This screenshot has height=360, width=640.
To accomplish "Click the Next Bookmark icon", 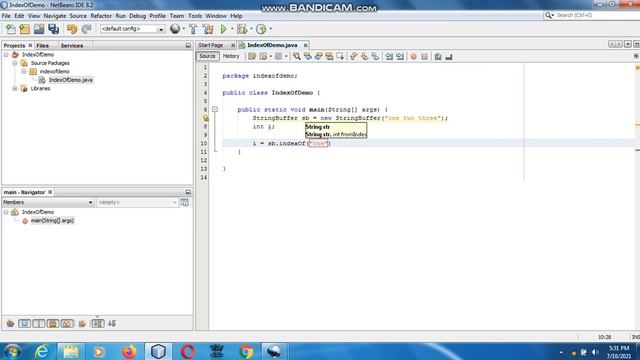I will (364, 56).
